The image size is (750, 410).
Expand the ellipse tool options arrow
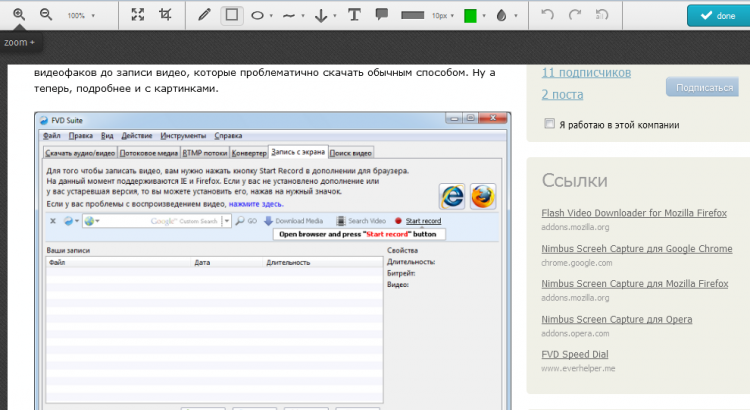(x=271, y=16)
